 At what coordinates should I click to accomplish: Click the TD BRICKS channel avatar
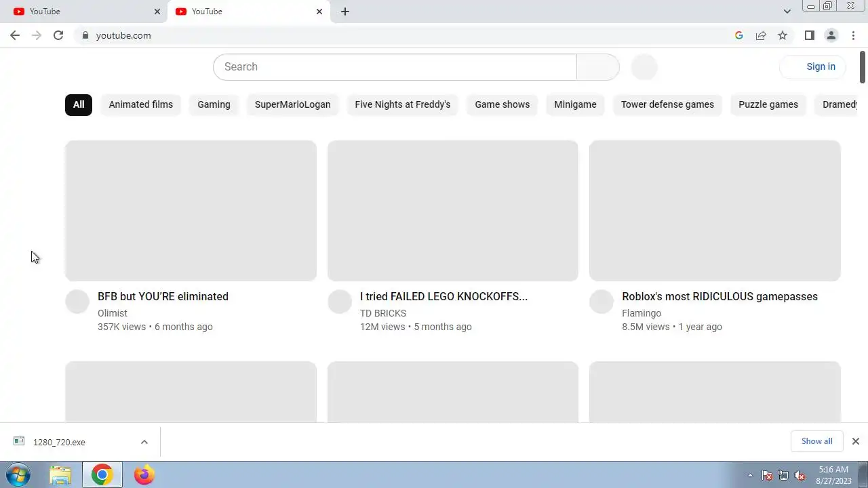click(340, 302)
